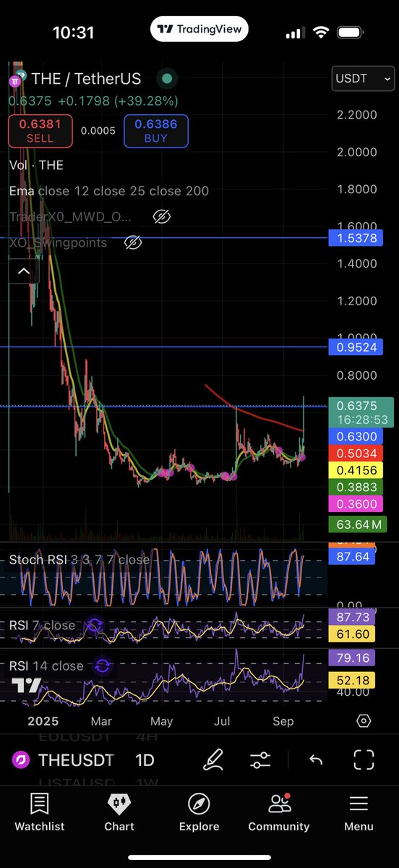Select the 0.9524 horizontal line price label

[356, 348]
